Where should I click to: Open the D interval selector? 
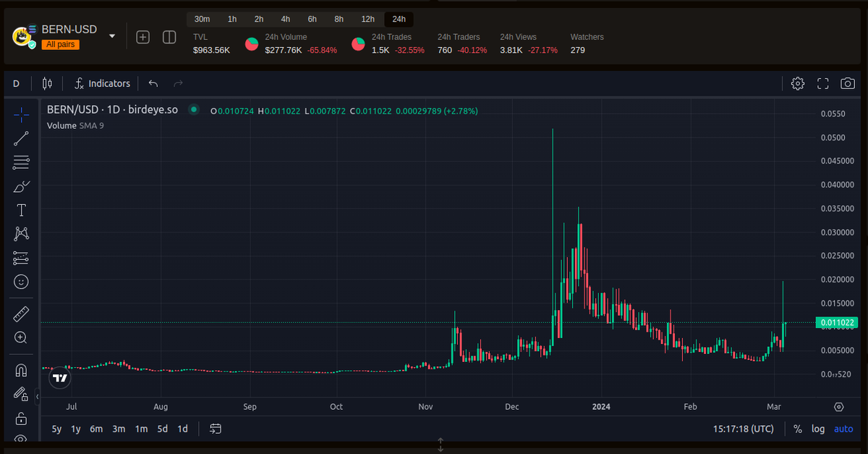click(16, 83)
